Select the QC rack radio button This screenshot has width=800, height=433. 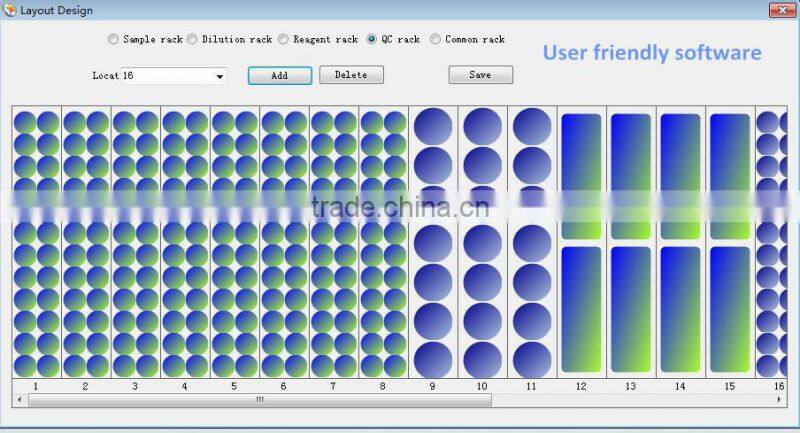click(x=372, y=40)
